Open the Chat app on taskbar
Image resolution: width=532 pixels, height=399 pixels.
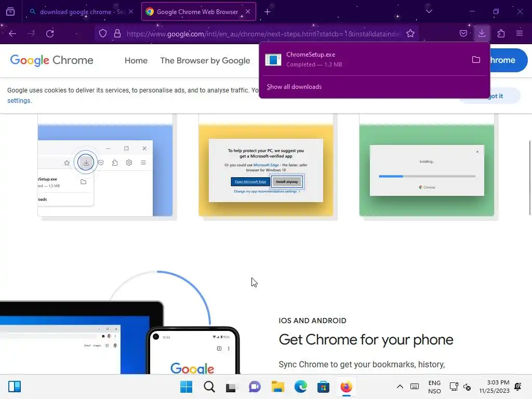tap(255, 387)
